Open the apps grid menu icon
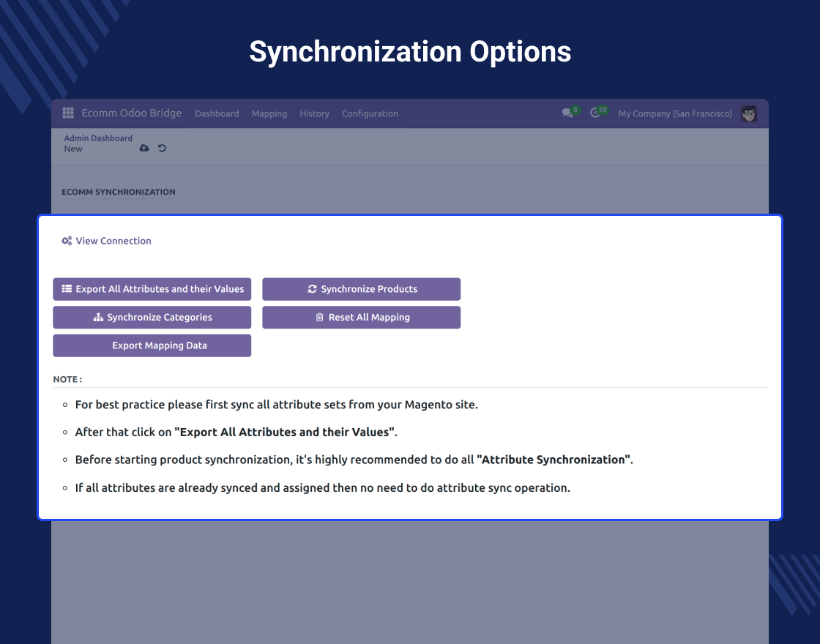This screenshot has height=644, width=820. [x=68, y=113]
